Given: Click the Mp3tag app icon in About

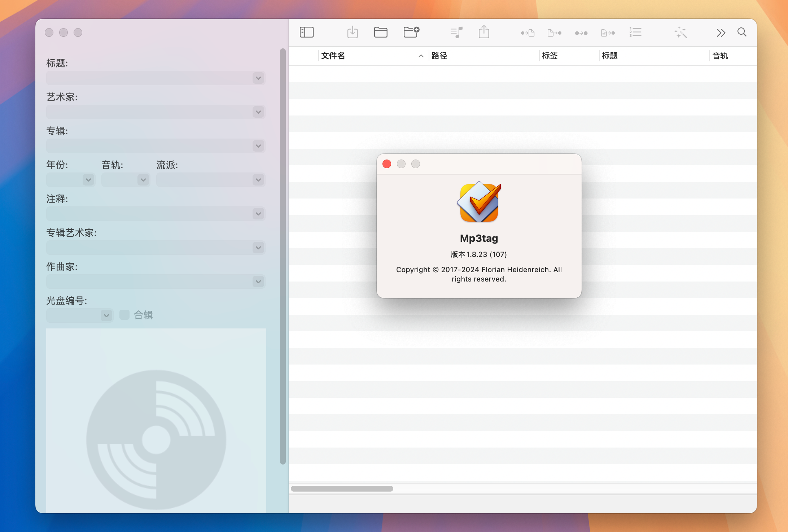Looking at the screenshot, I should [479, 202].
